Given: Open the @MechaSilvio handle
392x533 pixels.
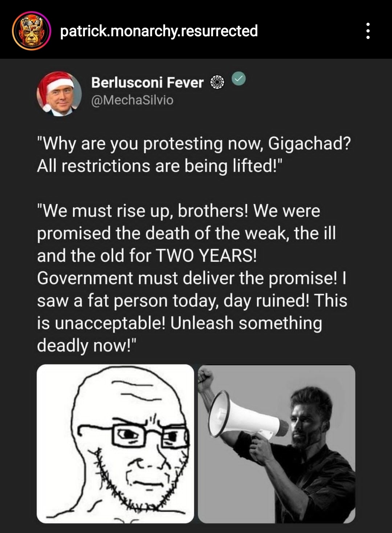Looking at the screenshot, I should click(132, 100).
